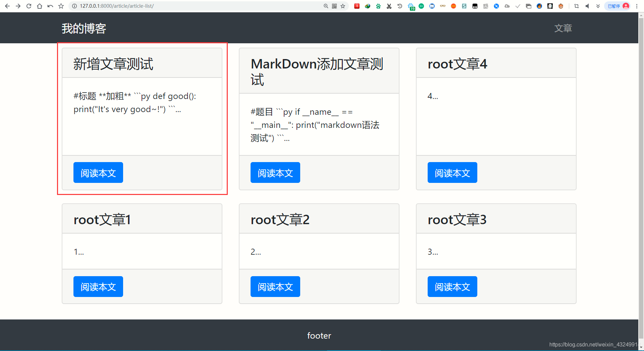Viewport: 644px width, 351px height.
Task: Click 阅读本文 under root文章3
Action: pyautogui.click(x=452, y=287)
